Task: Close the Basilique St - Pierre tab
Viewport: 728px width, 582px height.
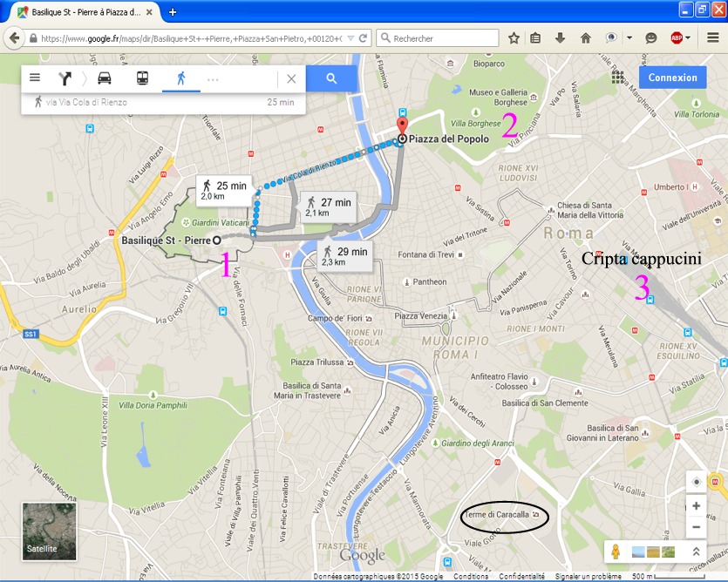Action: pyautogui.click(x=149, y=12)
